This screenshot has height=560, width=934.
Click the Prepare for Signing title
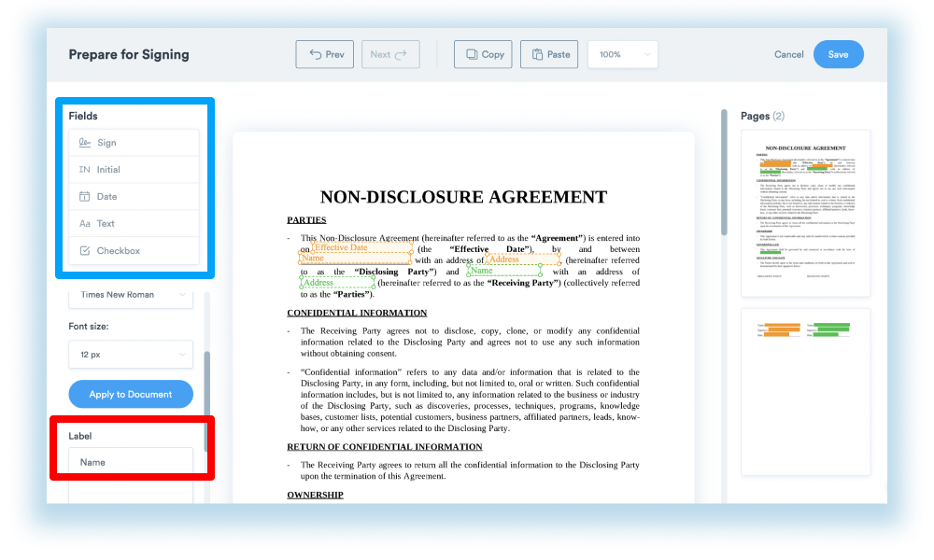129,55
